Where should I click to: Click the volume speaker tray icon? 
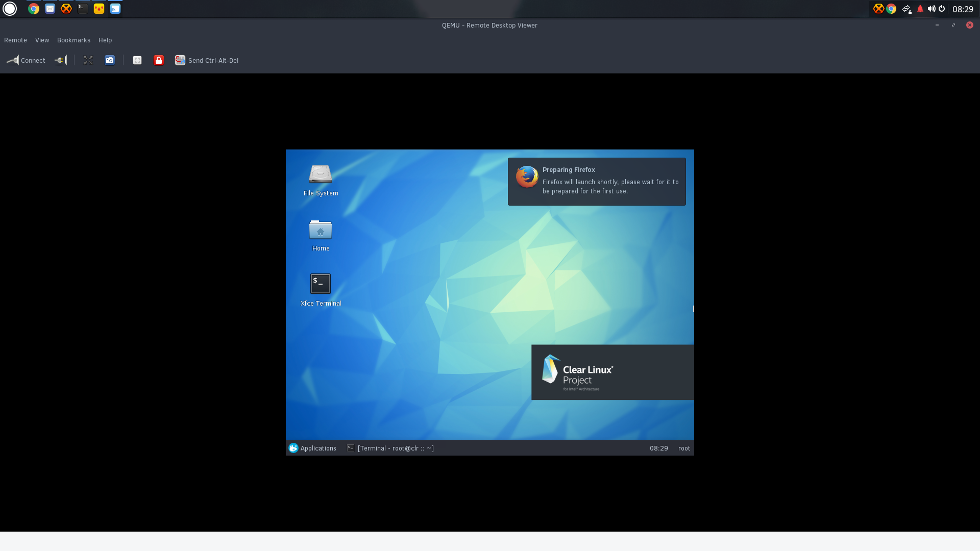(x=932, y=9)
